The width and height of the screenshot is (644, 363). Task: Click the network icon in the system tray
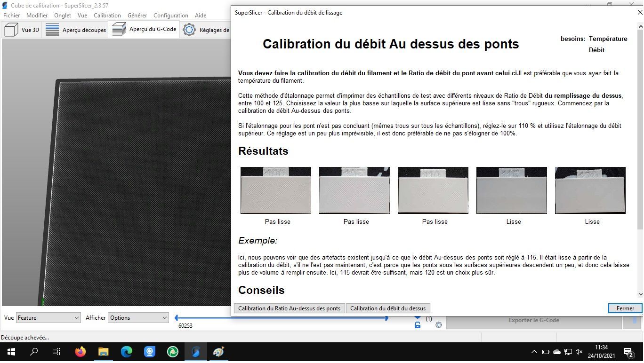[x=568, y=352]
